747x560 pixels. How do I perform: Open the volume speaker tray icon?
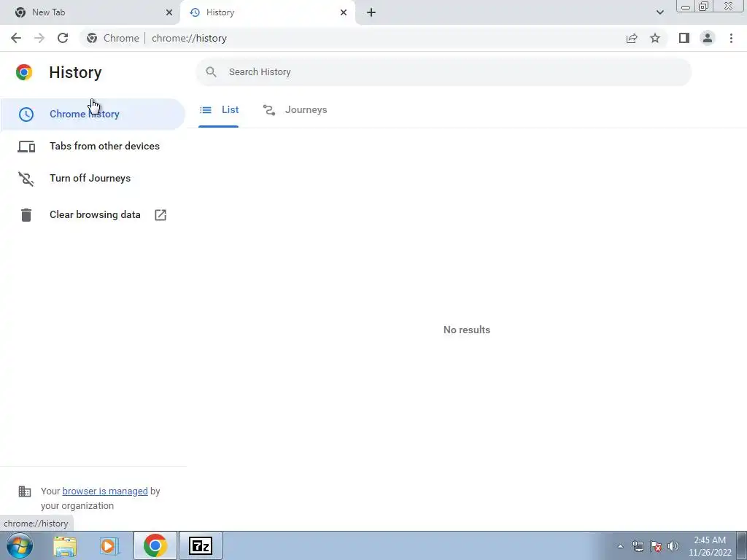(673, 546)
